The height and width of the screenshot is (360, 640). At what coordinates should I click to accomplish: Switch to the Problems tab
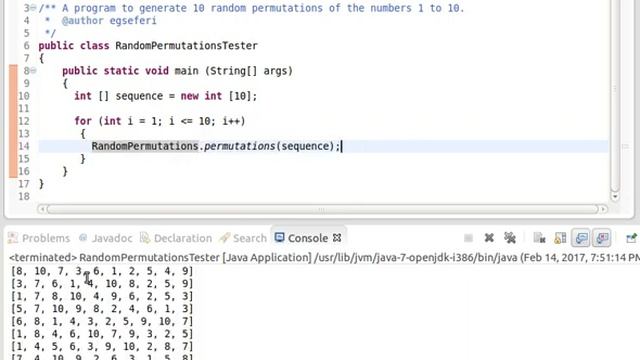point(39,238)
